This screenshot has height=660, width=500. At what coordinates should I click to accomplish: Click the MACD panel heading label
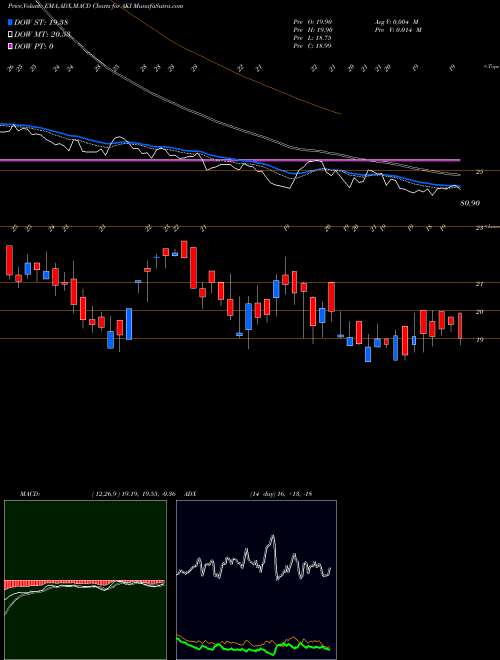point(30,494)
